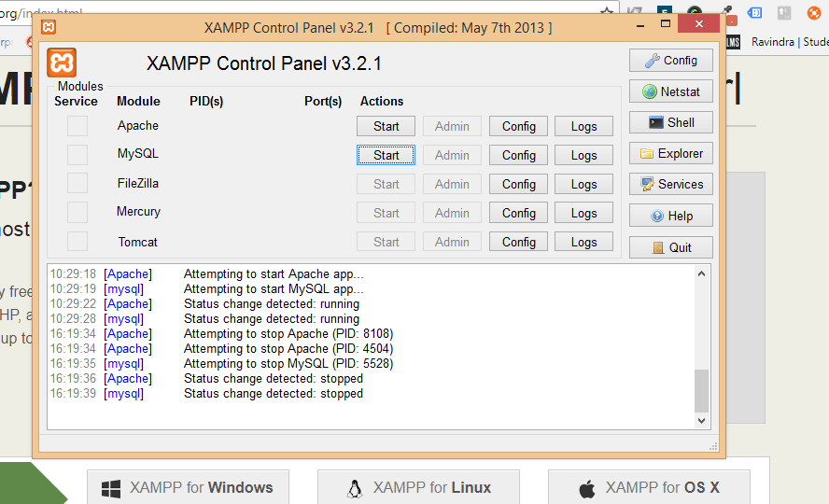Open Tomcat Config

tap(518, 242)
